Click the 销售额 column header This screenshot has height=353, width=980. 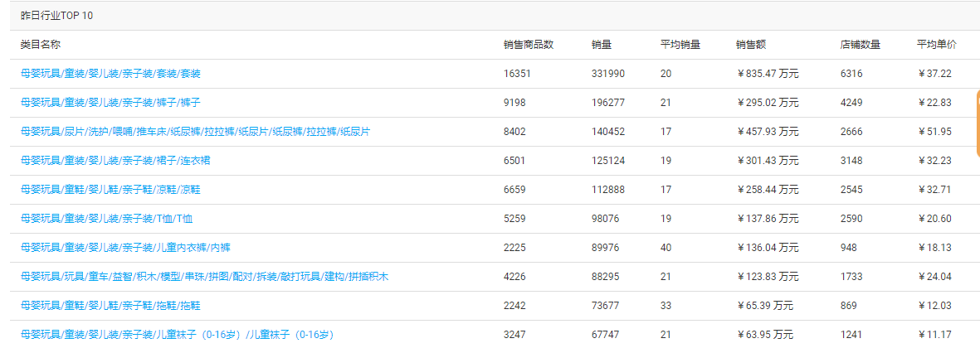751,45
